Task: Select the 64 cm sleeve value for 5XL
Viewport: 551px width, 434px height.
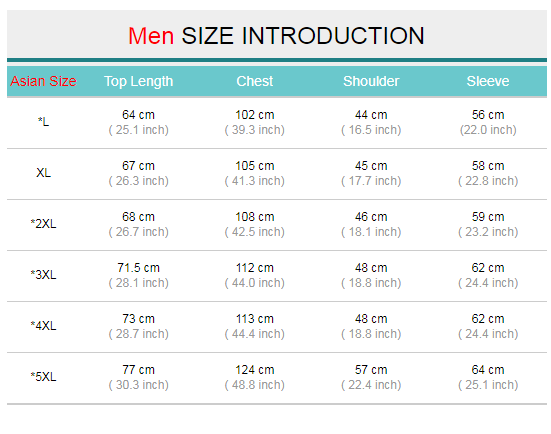Action: click(x=488, y=370)
